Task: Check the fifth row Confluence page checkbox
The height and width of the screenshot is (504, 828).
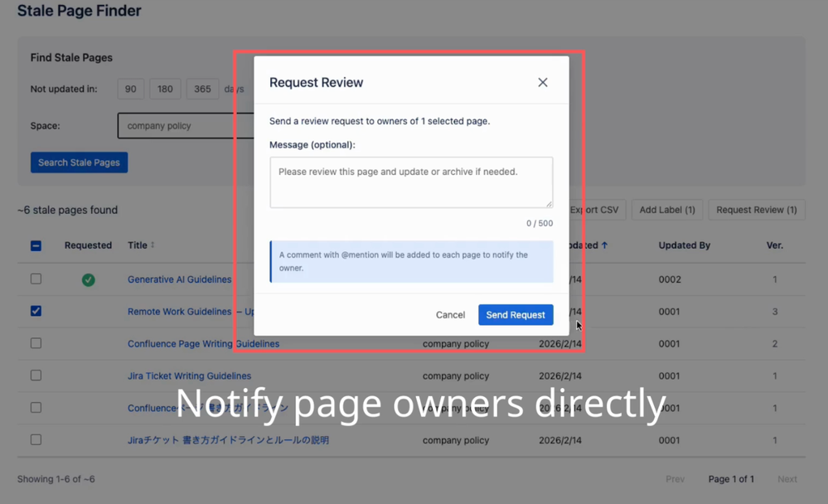Action: [36, 408]
